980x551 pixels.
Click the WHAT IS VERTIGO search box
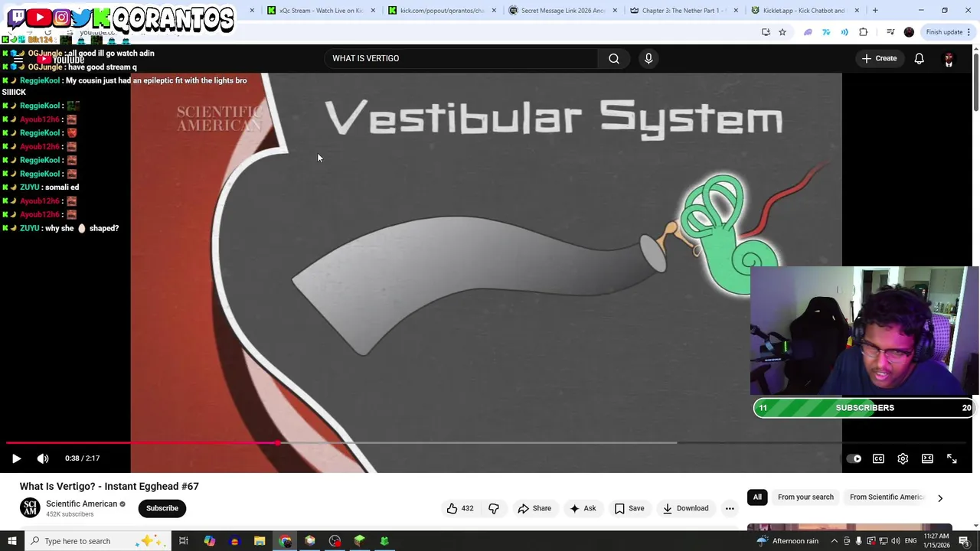(x=462, y=58)
